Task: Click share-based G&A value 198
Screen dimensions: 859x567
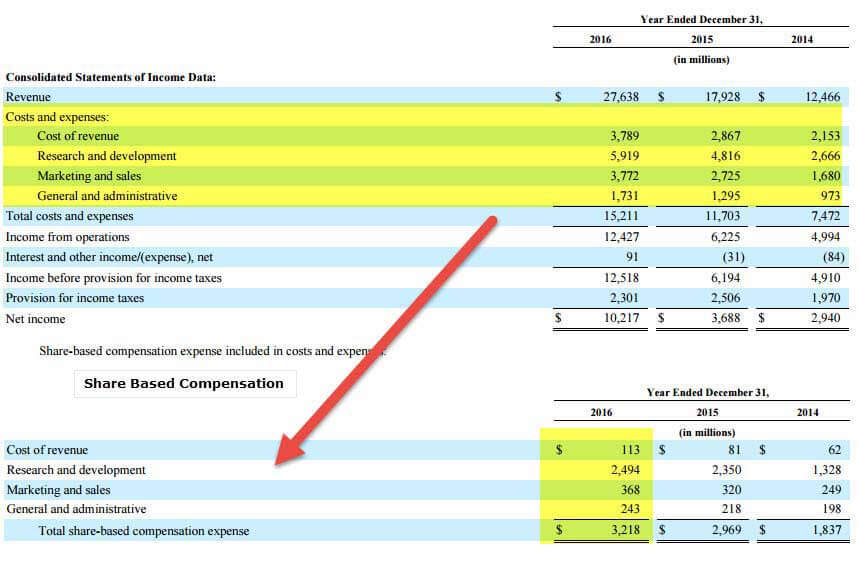Action: pyautogui.click(x=832, y=509)
